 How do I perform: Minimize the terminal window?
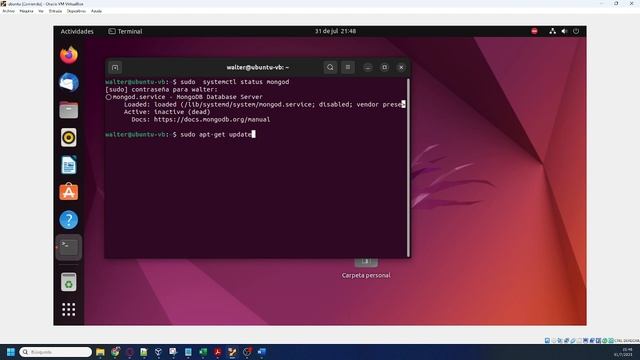[x=368, y=67]
